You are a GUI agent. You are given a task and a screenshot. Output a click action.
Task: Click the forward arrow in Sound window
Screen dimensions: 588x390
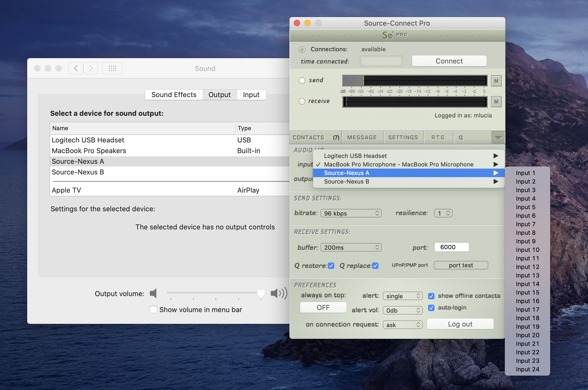91,68
